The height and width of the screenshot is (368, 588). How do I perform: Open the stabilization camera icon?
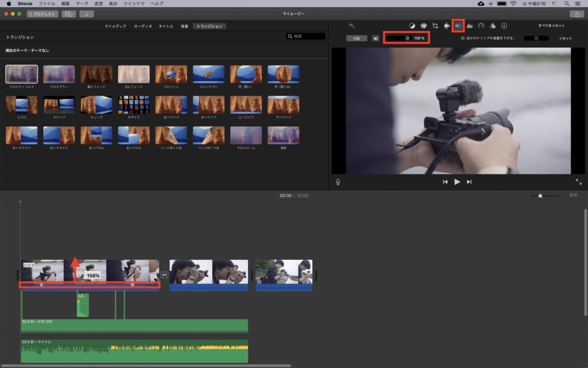point(447,26)
